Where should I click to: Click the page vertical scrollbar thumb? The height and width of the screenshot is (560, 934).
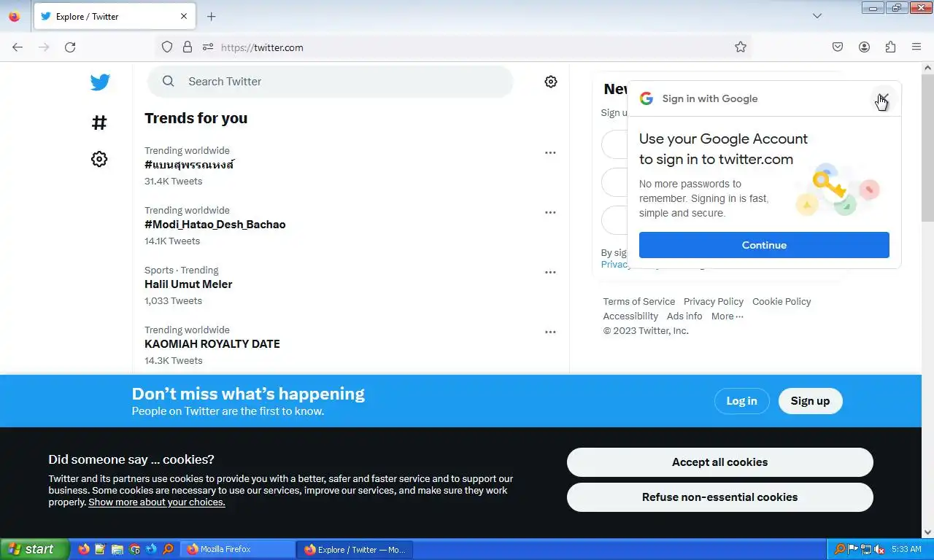(x=927, y=148)
